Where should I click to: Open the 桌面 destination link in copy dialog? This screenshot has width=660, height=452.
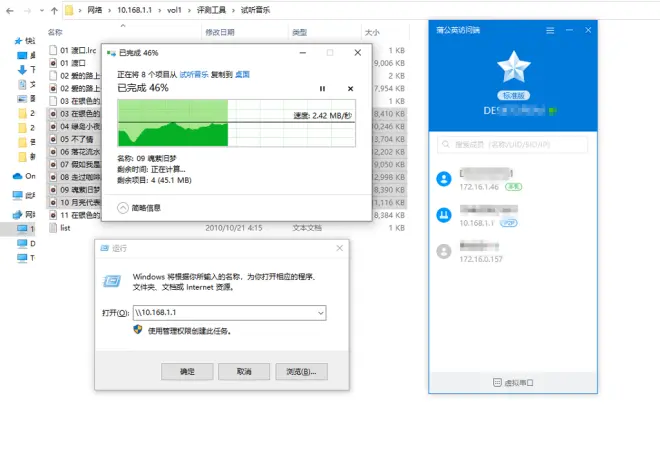[x=242, y=74]
